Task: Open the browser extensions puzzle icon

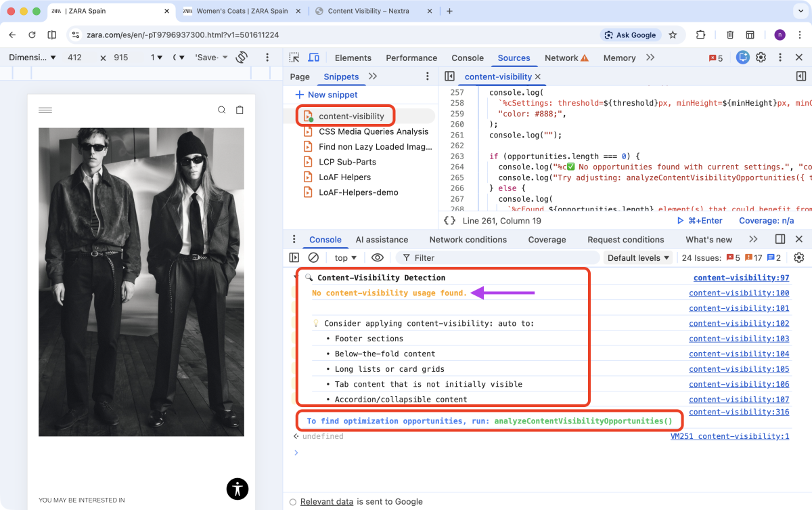Action: (700, 34)
